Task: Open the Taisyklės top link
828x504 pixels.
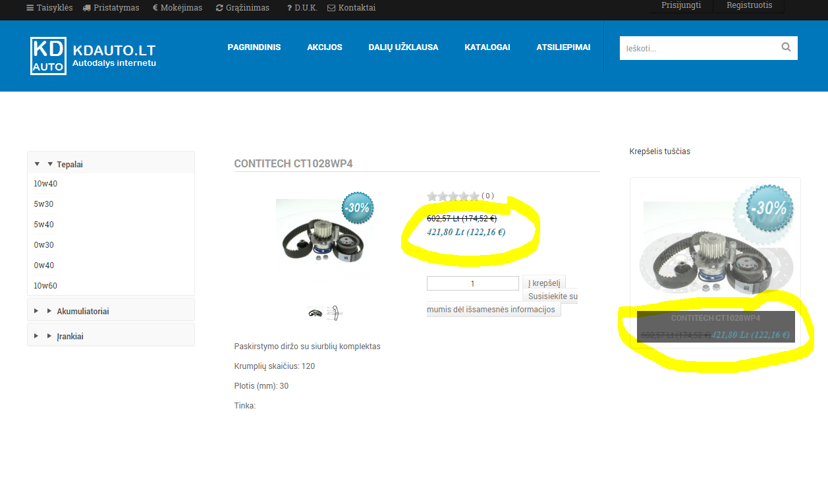Action: tap(49, 8)
